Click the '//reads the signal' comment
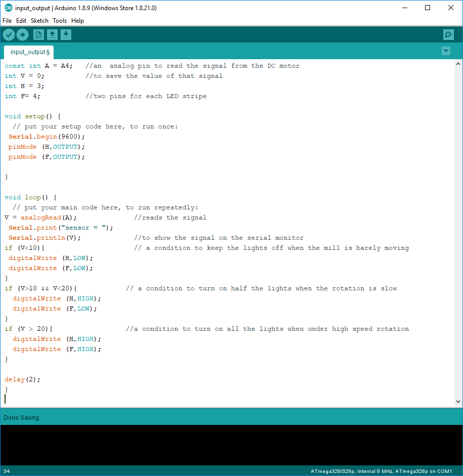463x476 pixels. click(170, 218)
